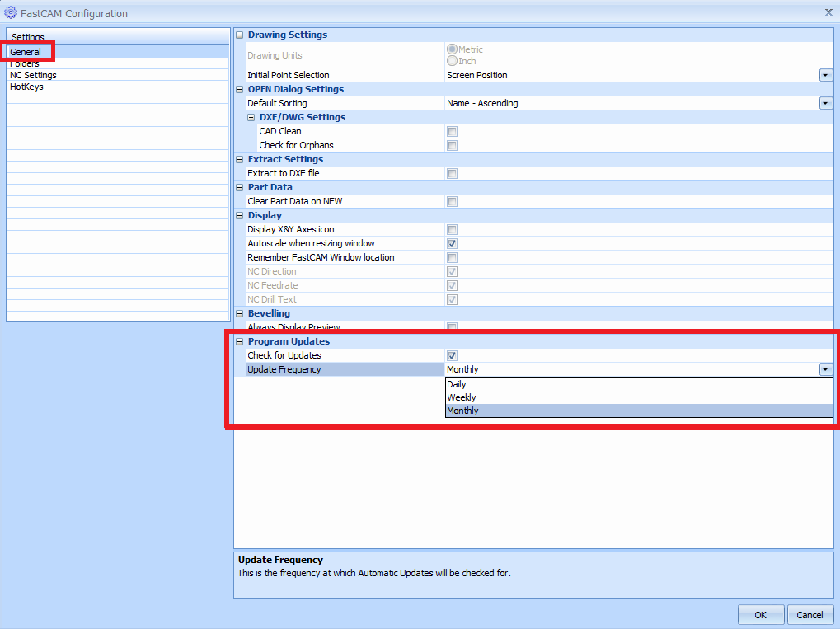840x629 pixels.
Task: Click the FastCAM gear icon in title bar
Action: (10, 12)
